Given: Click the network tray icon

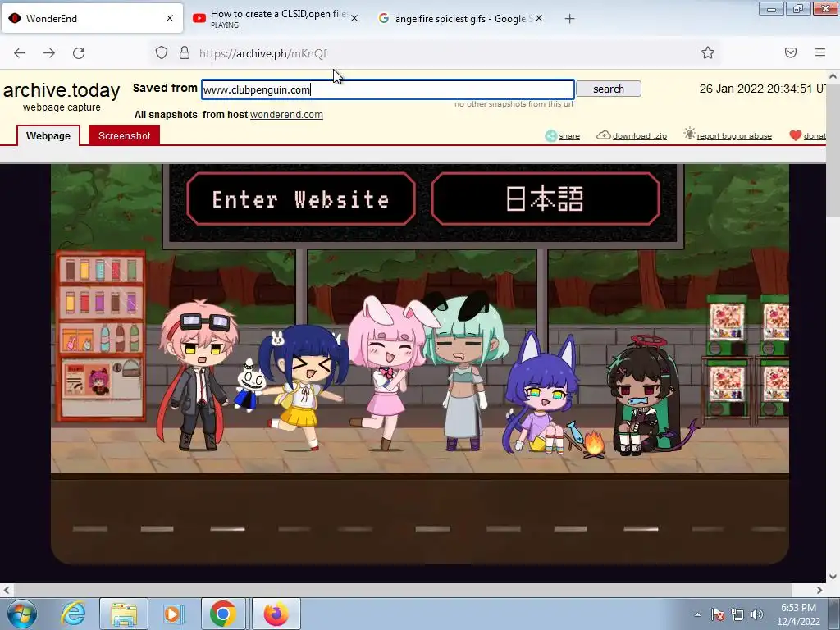Looking at the screenshot, I should tap(737, 614).
